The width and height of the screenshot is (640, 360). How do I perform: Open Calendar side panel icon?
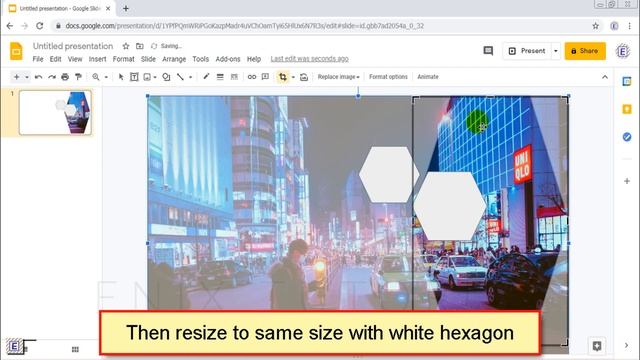[627, 81]
